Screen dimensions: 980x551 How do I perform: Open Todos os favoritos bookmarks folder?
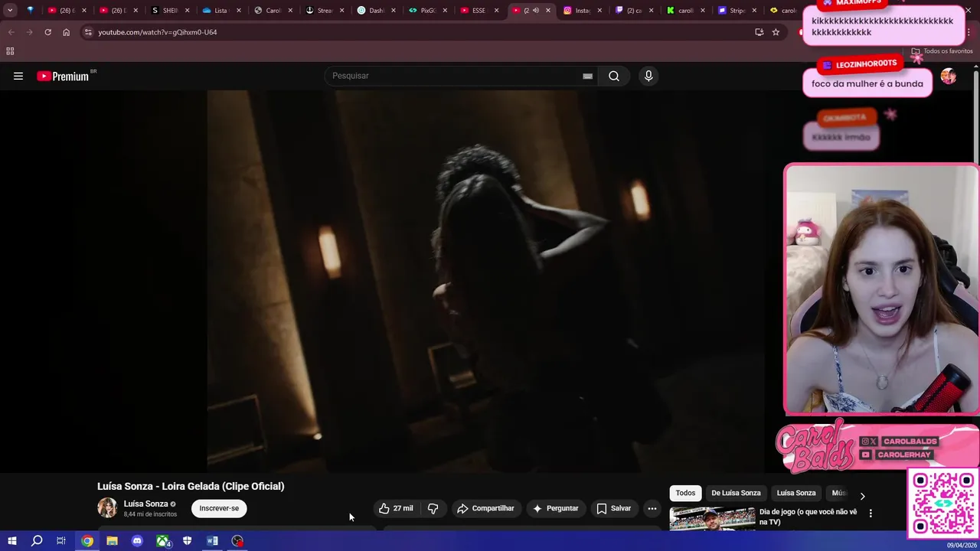tap(942, 51)
